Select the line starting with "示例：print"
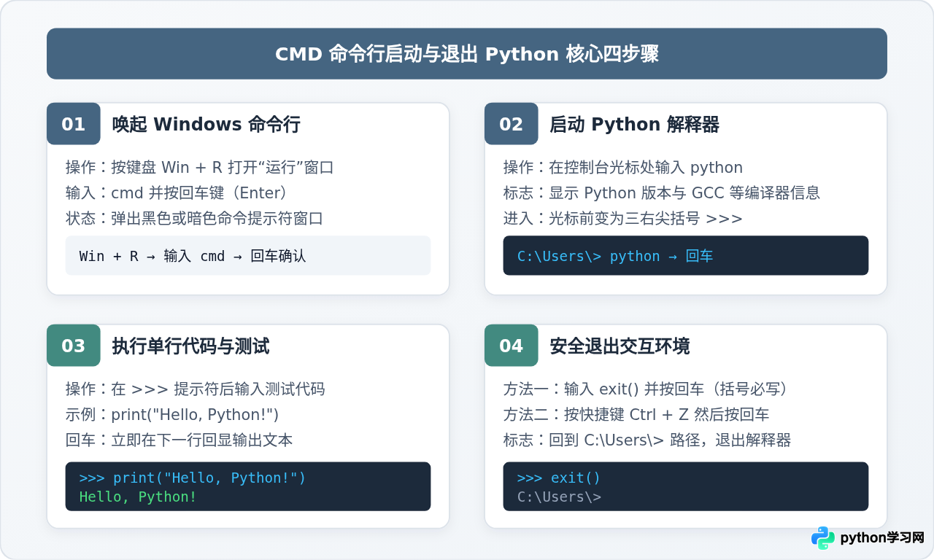This screenshot has width=934, height=560. pos(172,414)
